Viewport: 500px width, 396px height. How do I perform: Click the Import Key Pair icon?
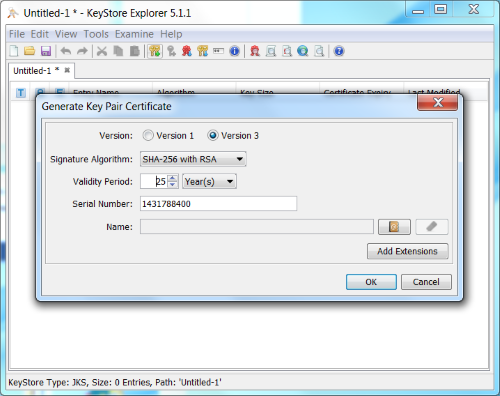(203, 51)
